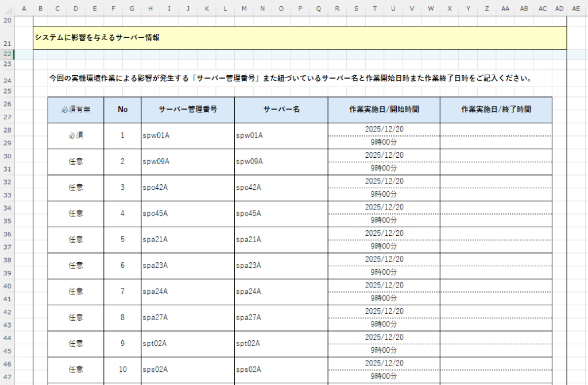Select column header M
Image resolution: width=588 pixels, height=385 pixels.
tap(244, 9)
